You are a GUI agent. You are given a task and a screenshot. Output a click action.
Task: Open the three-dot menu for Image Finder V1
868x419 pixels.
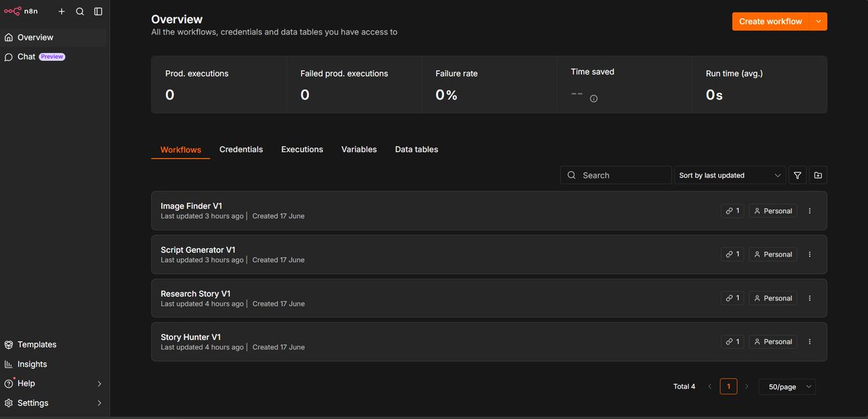(x=810, y=211)
